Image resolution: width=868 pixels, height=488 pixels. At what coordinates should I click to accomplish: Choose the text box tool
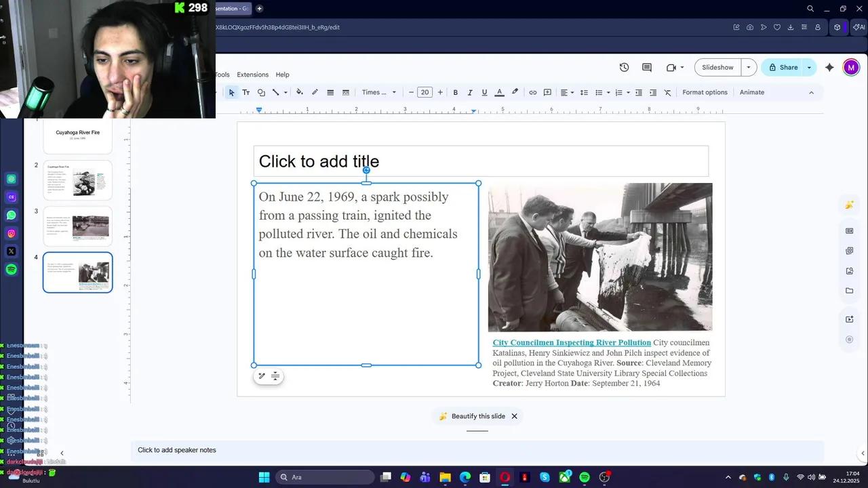pyautogui.click(x=246, y=92)
